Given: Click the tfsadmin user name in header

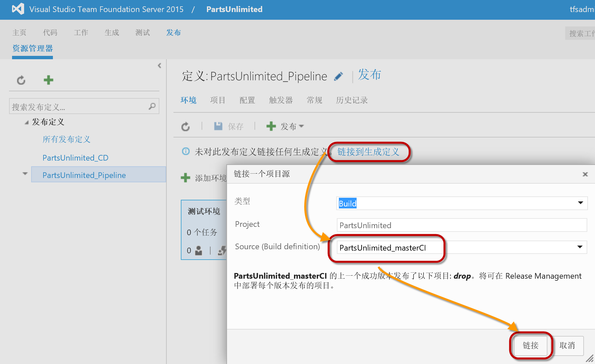Looking at the screenshot, I should pos(582,9).
